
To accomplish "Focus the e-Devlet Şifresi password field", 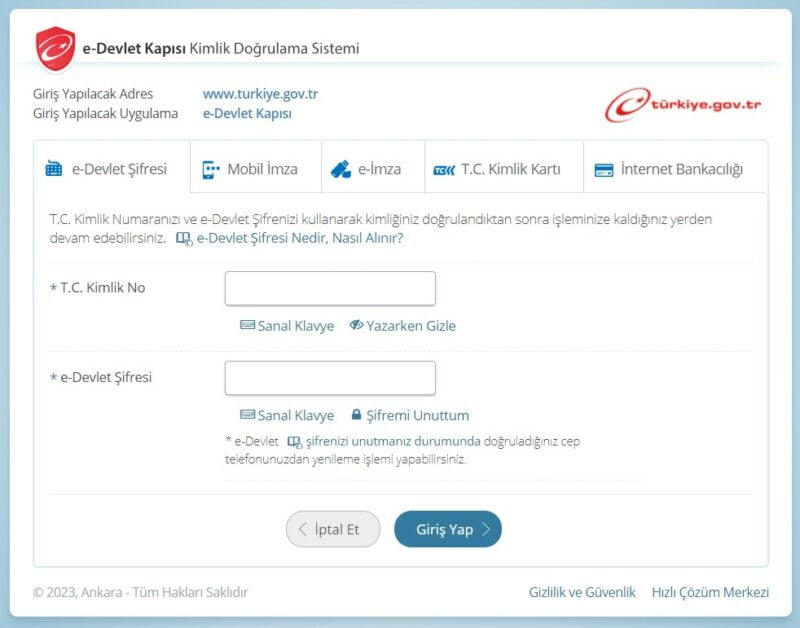I will [x=330, y=378].
